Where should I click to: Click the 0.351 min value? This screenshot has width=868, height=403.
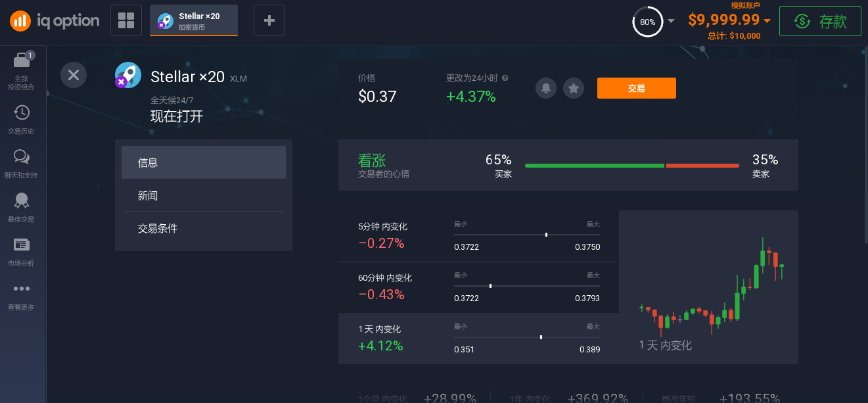[x=464, y=350]
